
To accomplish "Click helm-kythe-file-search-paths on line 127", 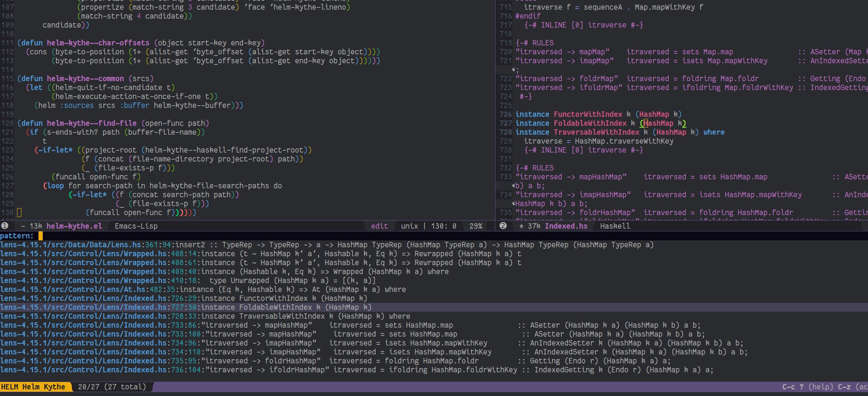I will click(209, 186).
